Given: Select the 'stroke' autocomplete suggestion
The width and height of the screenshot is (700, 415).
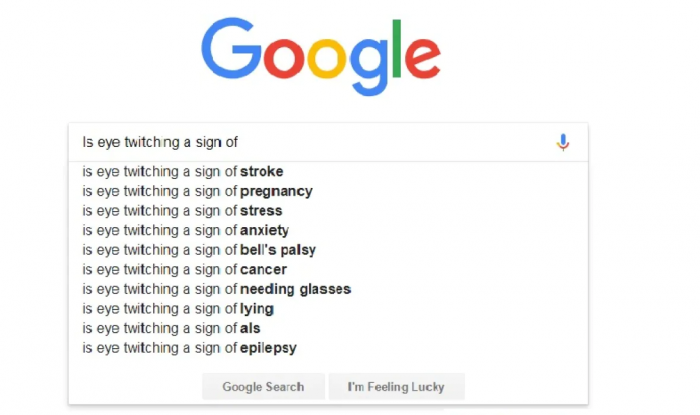Looking at the screenshot, I should click(183, 171).
